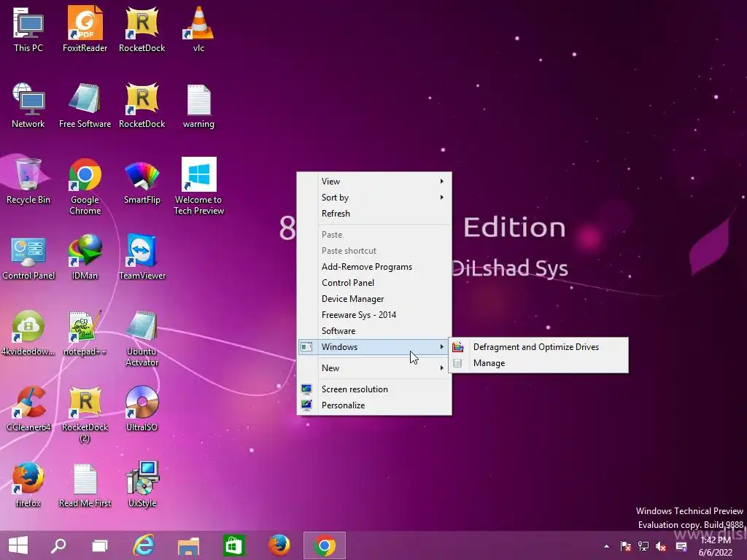Viewport: 747px width, 560px height.
Task: Choose Refresh in context menu
Action: 374,214
